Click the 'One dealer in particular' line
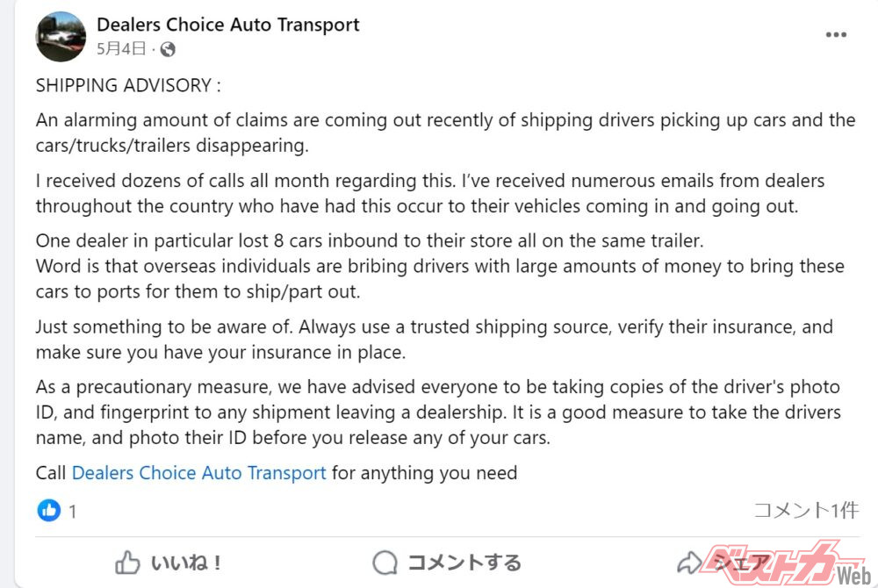The width and height of the screenshot is (878, 588). [370, 240]
